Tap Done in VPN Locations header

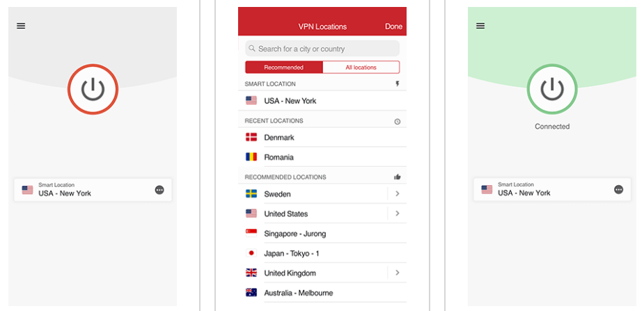pyautogui.click(x=393, y=26)
